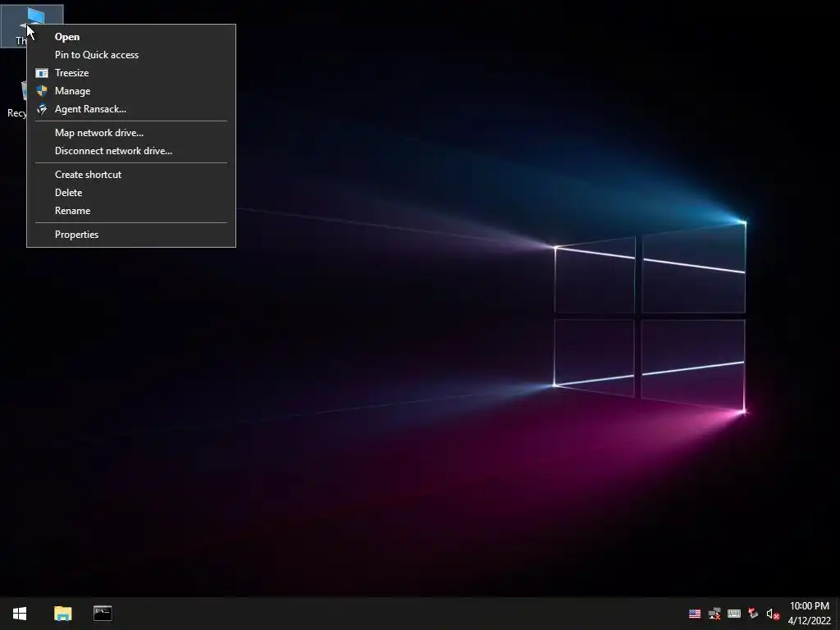The height and width of the screenshot is (630, 840).
Task: Open Command Prompt from the taskbar
Action: (x=103, y=614)
